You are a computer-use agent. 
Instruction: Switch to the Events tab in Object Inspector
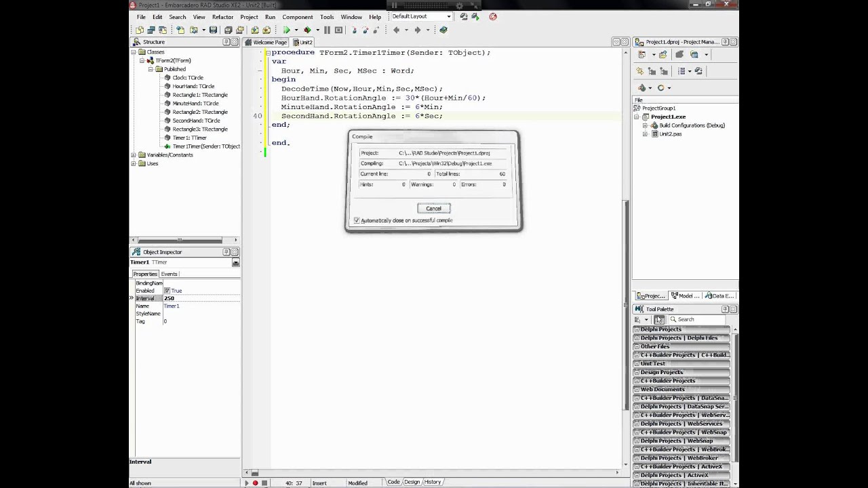[x=169, y=274]
